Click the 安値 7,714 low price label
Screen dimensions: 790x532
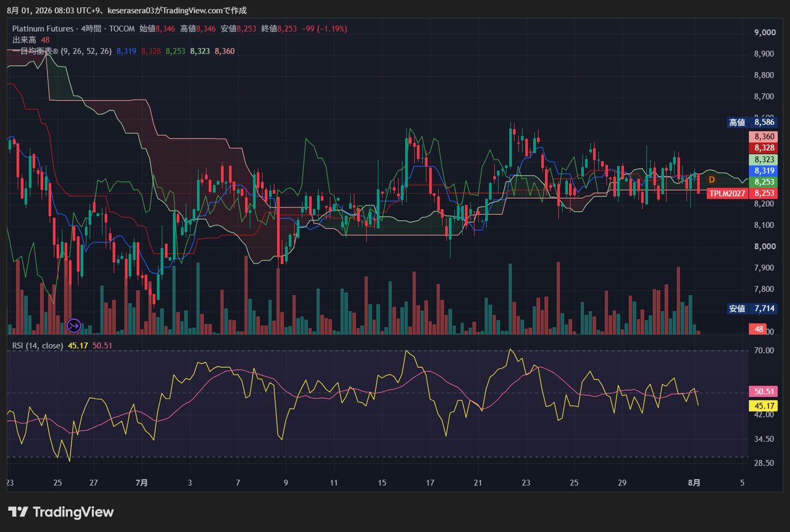[751, 308]
